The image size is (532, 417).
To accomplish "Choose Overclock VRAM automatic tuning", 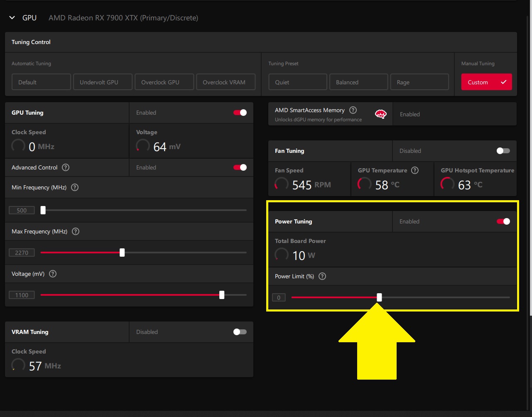I will pos(226,82).
